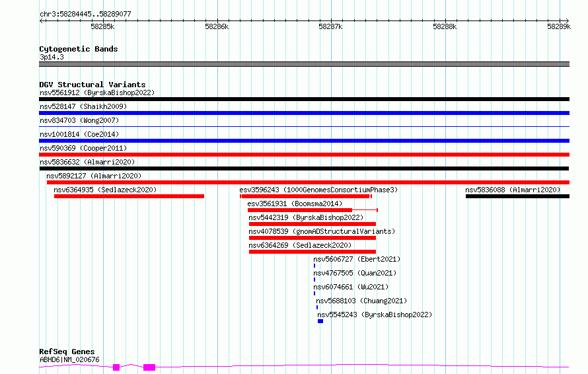Click the gray 3p14.3 cytogenetic band bar
The height and width of the screenshot is (374, 588).
pos(304,64)
